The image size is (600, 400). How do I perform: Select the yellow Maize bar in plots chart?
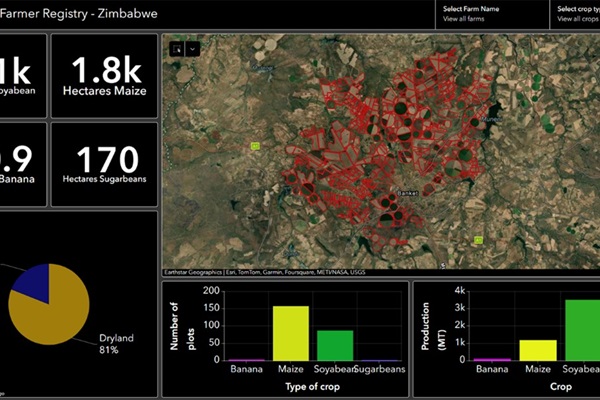pyautogui.click(x=291, y=333)
